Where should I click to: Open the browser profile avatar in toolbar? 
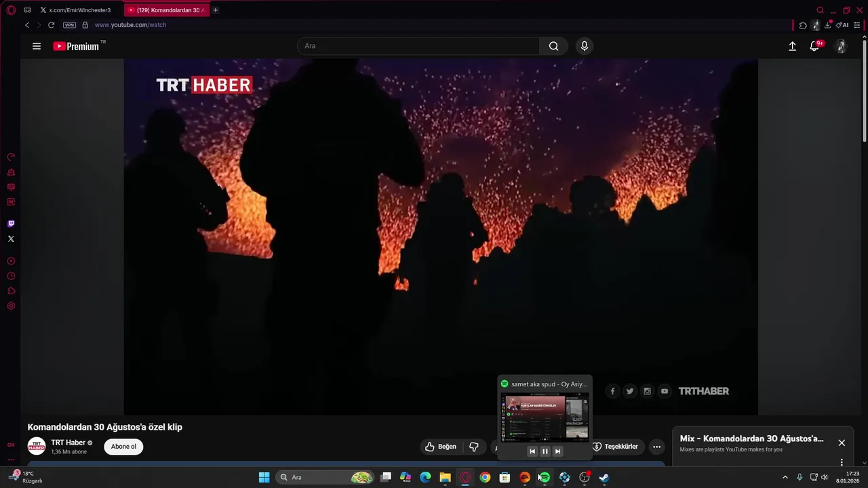816,25
